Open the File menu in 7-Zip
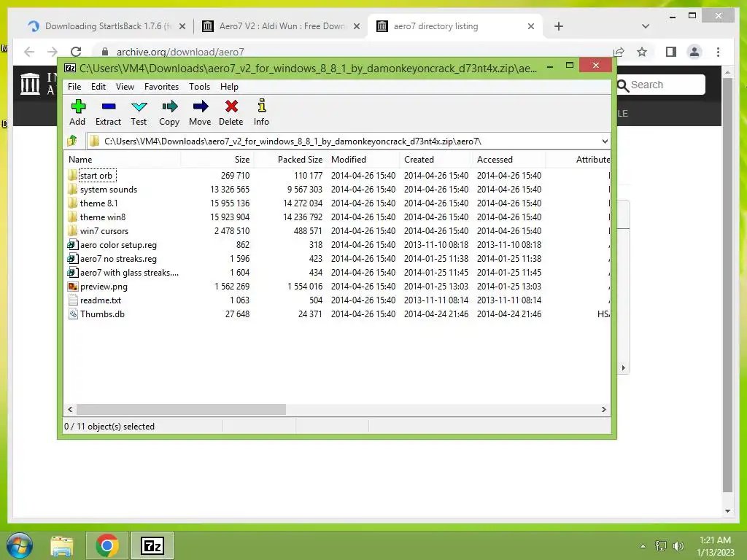 click(74, 87)
